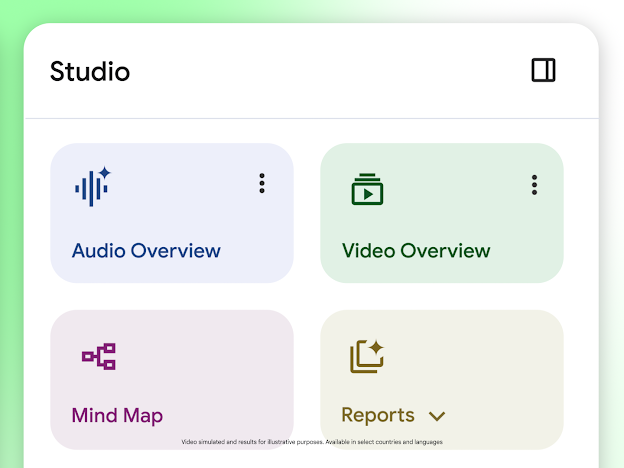Collapse the Studio side panel
The width and height of the screenshot is (624, 468).
(543, 70)
